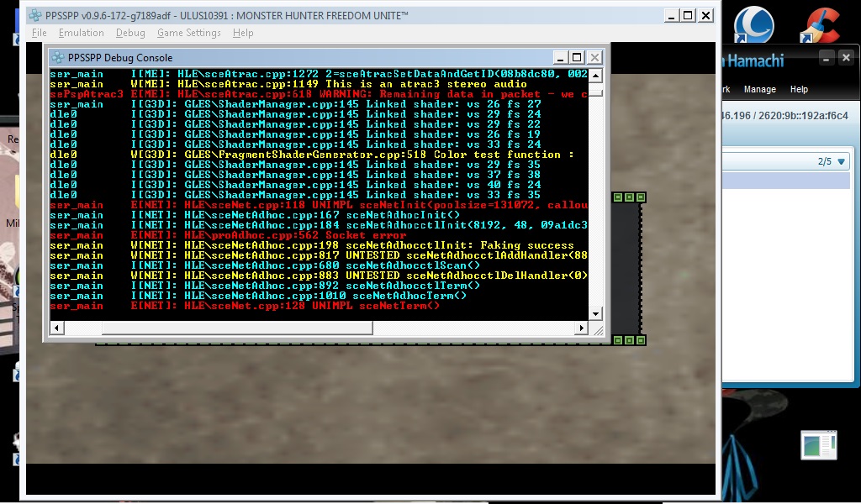Open the Debug menu in PPSSPP
Viewport: 861px width, 504px height.
pyautogui.click(x=130, y=33)
